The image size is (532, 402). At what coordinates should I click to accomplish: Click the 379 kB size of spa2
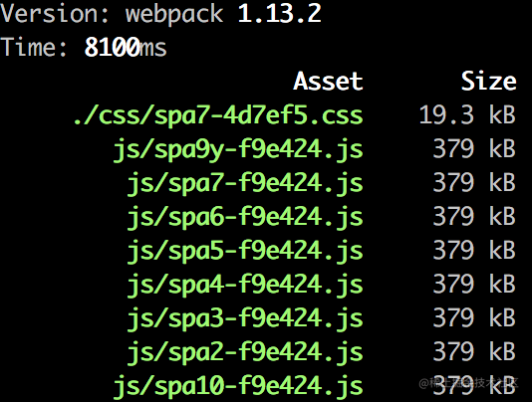(474, 351)
